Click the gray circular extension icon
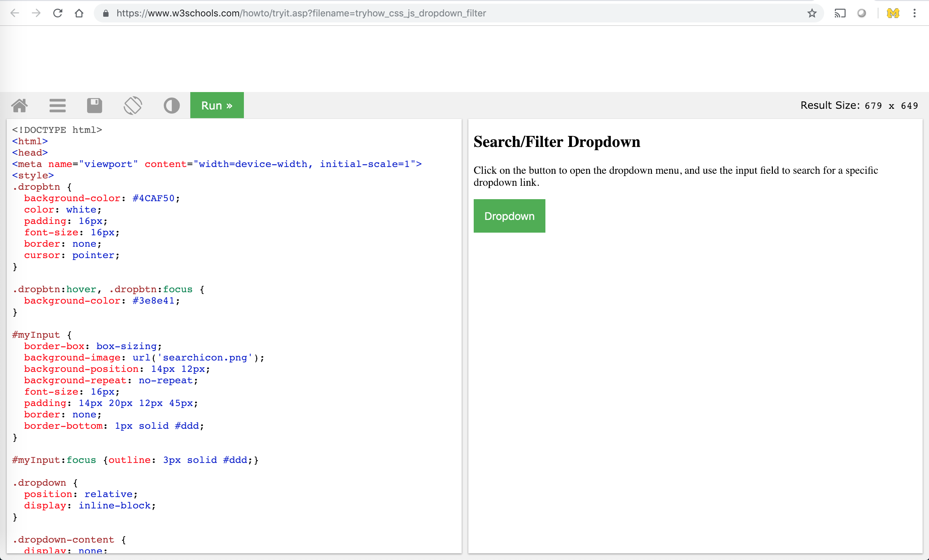Viewport: 929px width, 560px height. click(862, 14)
